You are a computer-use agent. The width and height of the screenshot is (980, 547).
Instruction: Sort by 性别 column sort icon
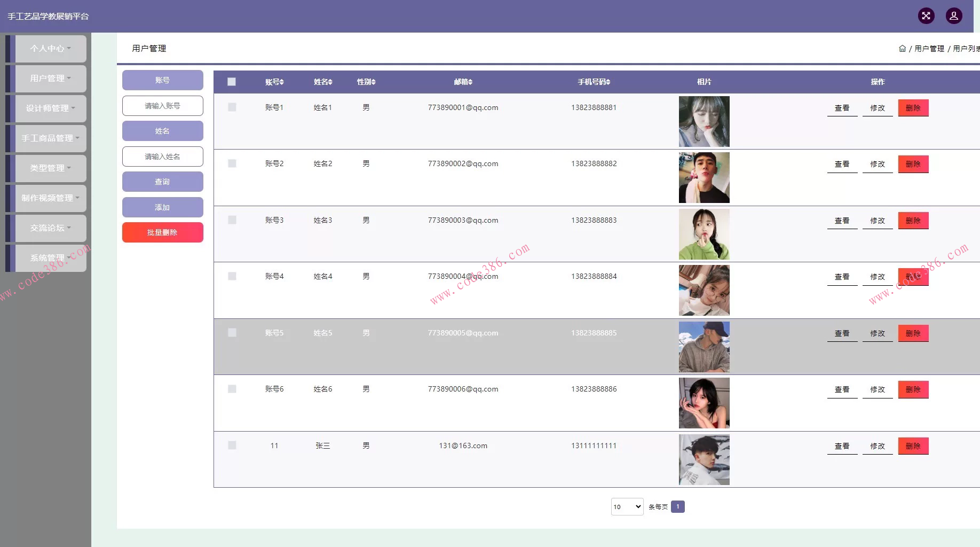pos(374,82)
